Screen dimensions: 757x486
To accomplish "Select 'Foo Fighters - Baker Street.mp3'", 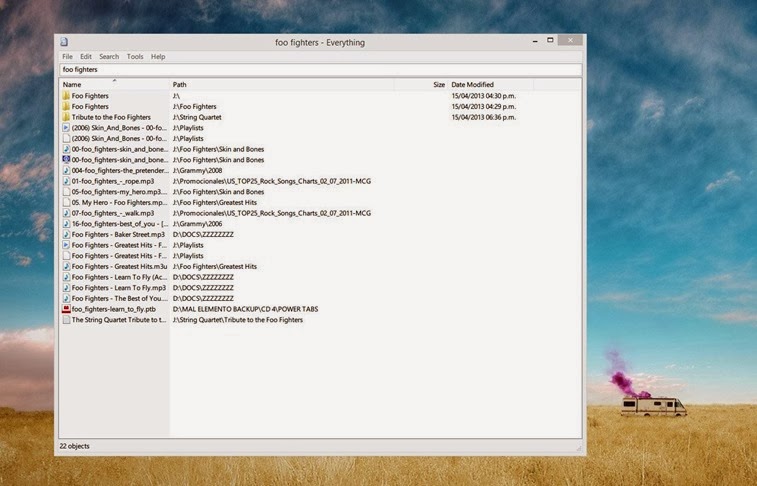I will [x=118, y=235].
